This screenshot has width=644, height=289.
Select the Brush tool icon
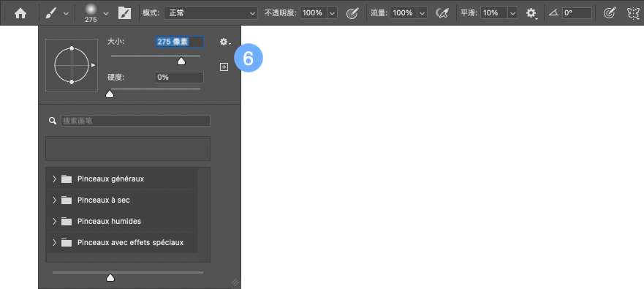(50, 13)
